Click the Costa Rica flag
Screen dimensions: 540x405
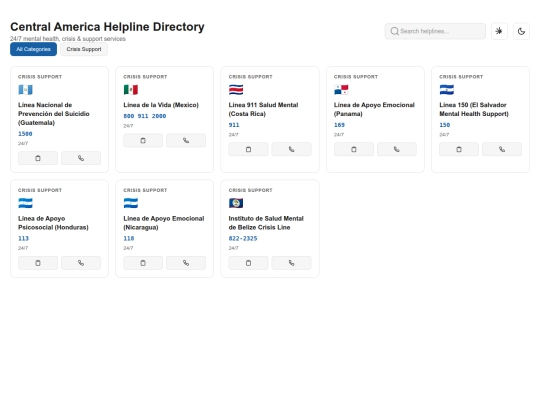click(x=236, y=90)
